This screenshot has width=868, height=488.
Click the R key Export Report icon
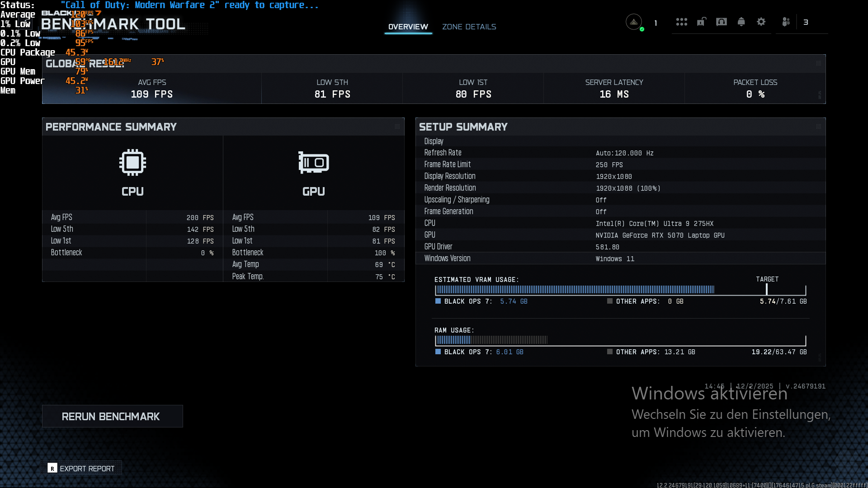52,468
